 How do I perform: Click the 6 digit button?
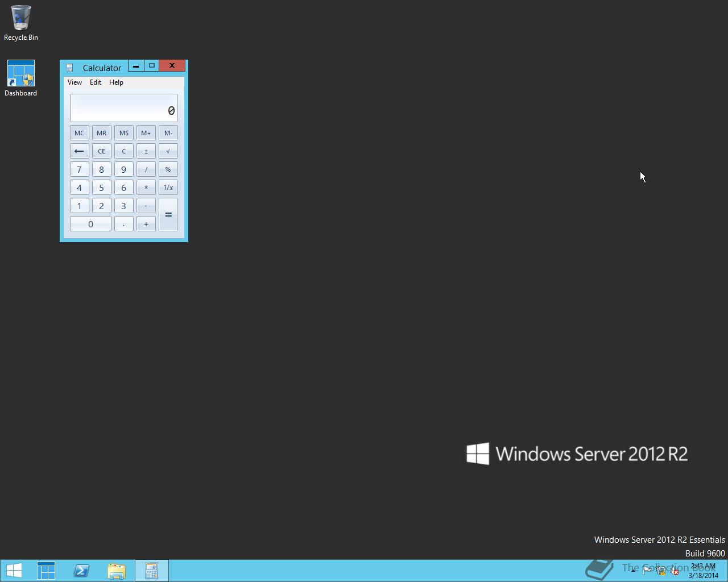click(x=124, y=188)
